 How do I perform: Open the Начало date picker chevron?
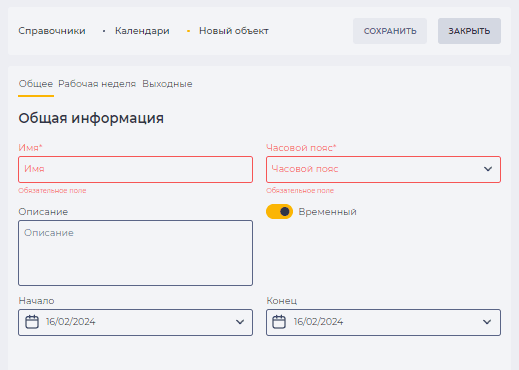pyautogui.click(x=240, y=322)
